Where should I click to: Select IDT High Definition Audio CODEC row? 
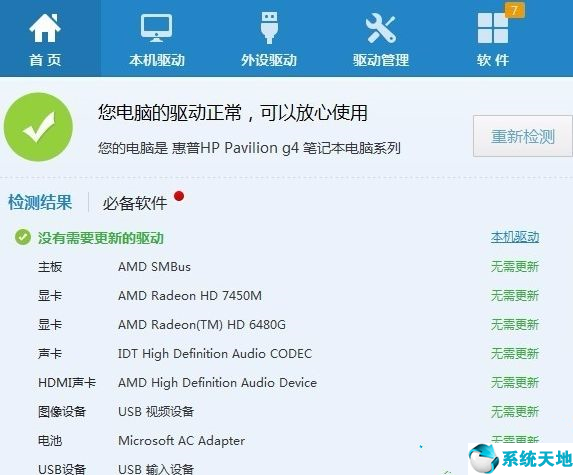pos(288,354)
